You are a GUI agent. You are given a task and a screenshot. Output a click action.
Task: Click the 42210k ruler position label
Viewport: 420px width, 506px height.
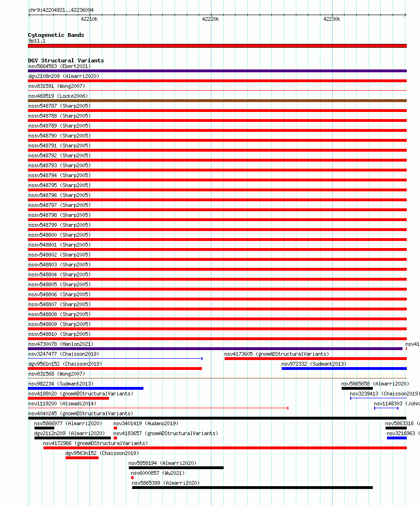89,19
